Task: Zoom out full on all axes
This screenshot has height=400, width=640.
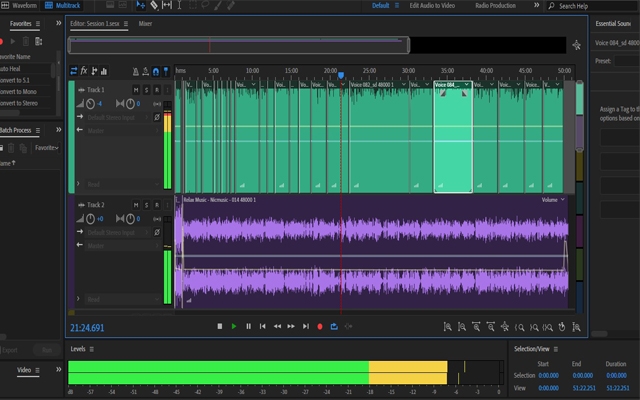Action: click(x=505, y=327)
